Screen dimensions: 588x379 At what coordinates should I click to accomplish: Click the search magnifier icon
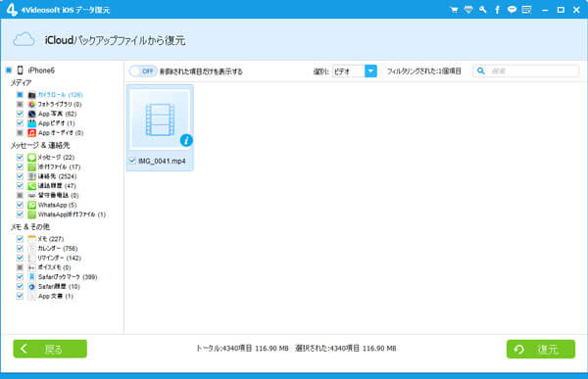click(x=481, y=71)
